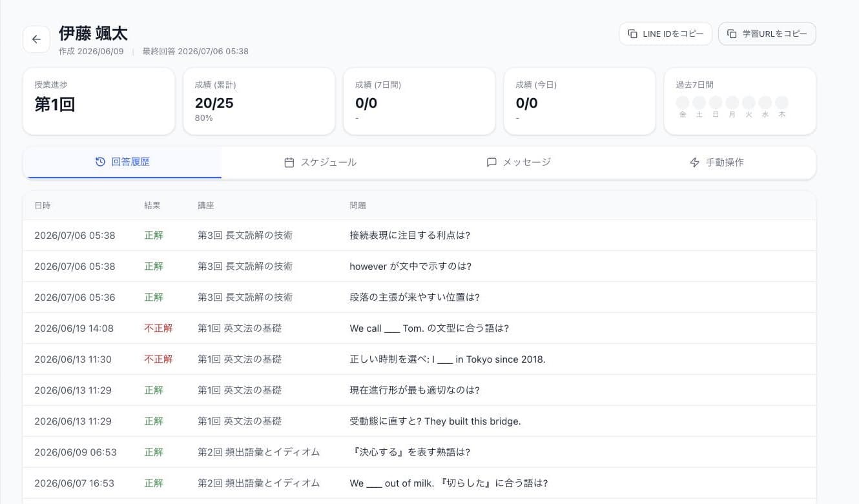
Task: Click the 問題 column header
Action: [x=358, y=205]
